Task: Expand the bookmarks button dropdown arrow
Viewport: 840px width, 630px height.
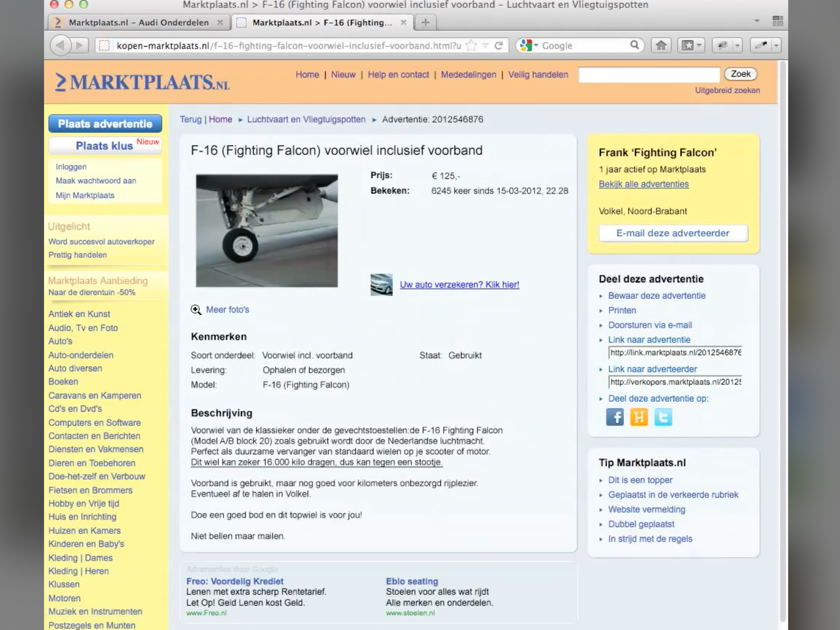Action: pos(699,46)
